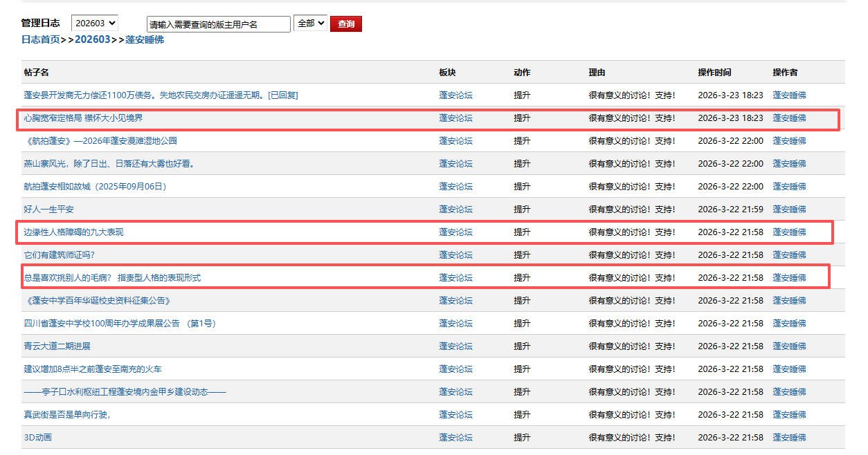This screenshot has height=455, width=868.
Task: Open post about 1100万债务
Action: click(161, 95)
